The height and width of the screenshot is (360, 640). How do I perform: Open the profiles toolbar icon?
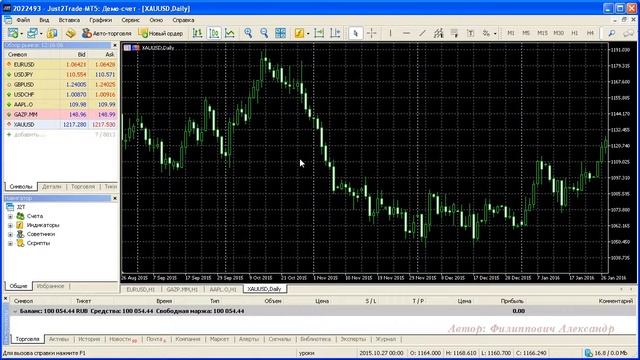(x=32, y=33)
